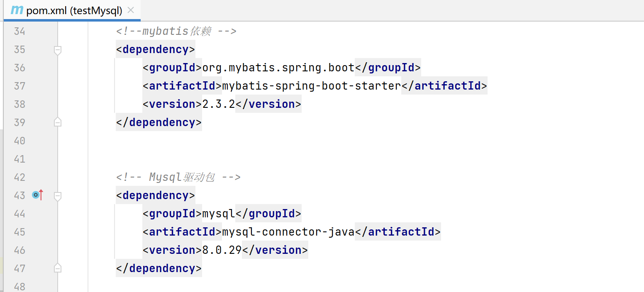Screen dimensions: 644x292
Task: Click the closing dependency tag on line 39
Action: pyautogui.click(x=159, y=122)
